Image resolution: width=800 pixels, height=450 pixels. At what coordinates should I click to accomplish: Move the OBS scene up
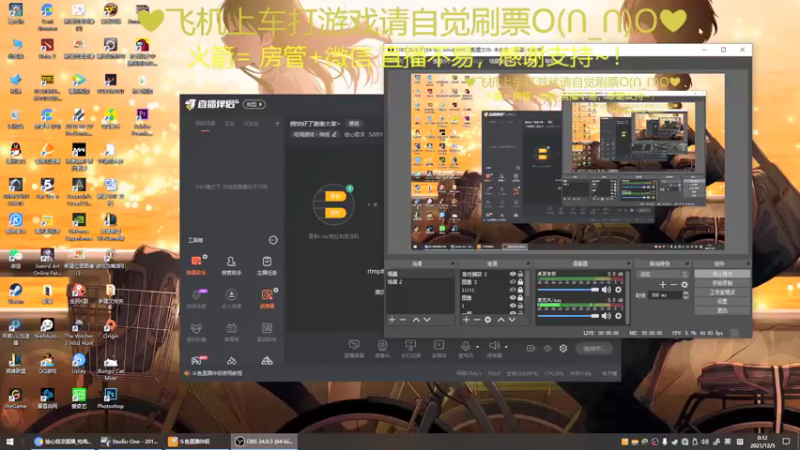click(416, 319)
